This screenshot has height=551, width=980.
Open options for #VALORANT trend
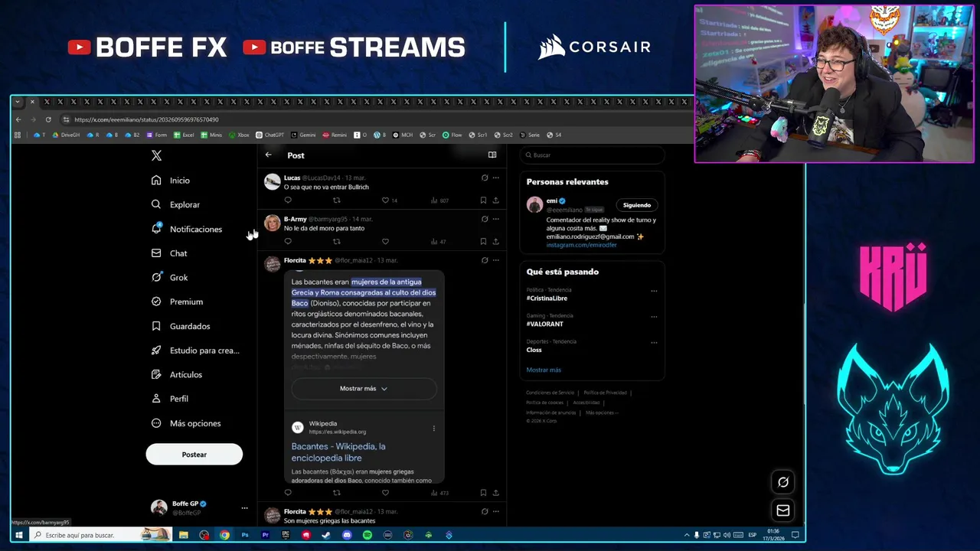coord(654,317)
